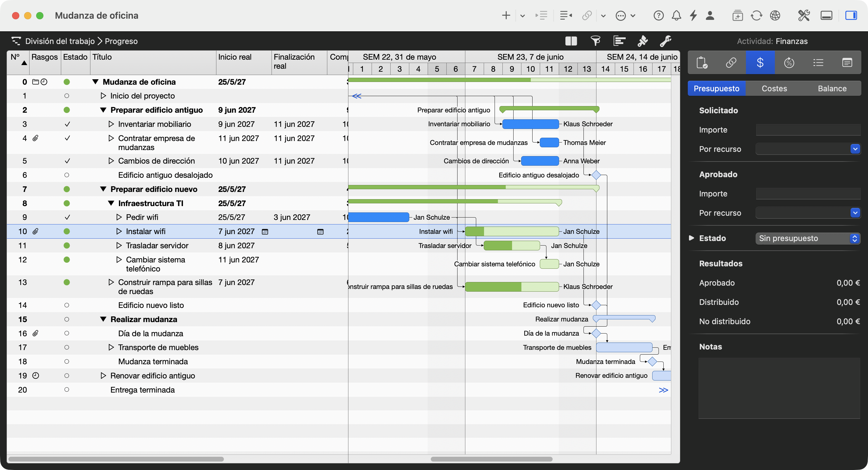Viewport: 868px width, 470px height.
Task: Open the wrench settings icon
Action: 665,41
